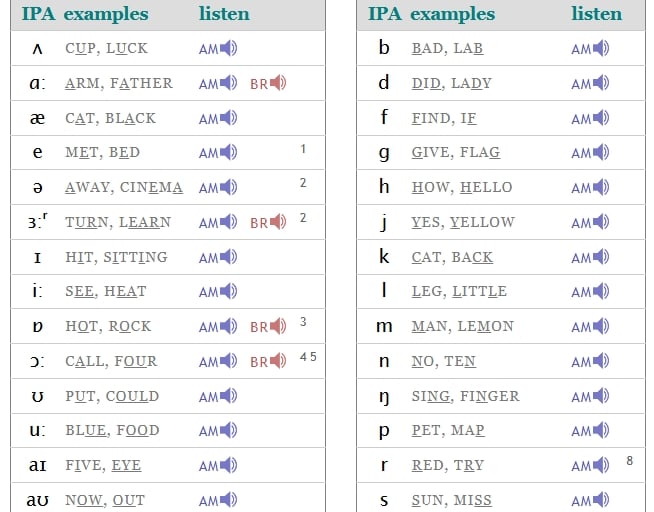Play American audio for CAT, BLACK
This screenshot has height=512, width=654.
(x=218, y=118)
